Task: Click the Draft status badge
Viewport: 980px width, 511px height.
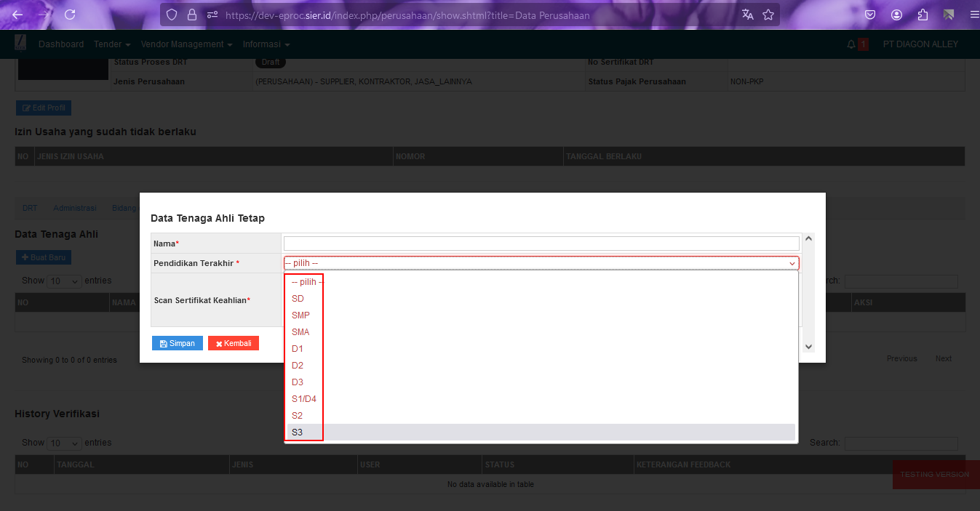Action: point(271,63)
